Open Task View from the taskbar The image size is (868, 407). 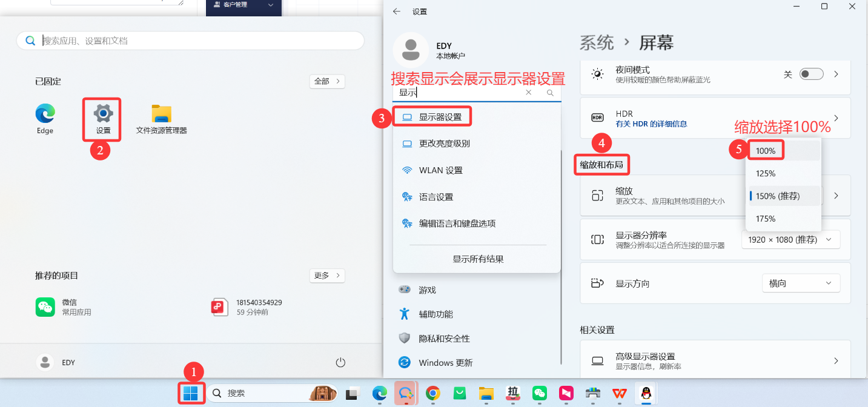tap(353, 394)
